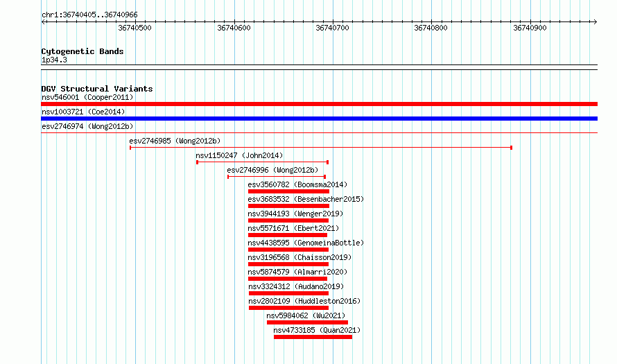
Task: Click the esv2746985 variant span line
Action: point(321,148)
